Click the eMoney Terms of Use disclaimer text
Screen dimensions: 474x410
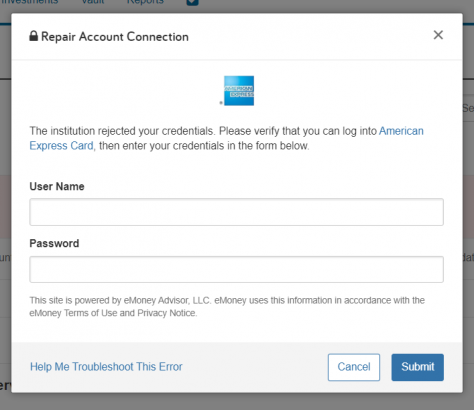(x=227, y=307)
